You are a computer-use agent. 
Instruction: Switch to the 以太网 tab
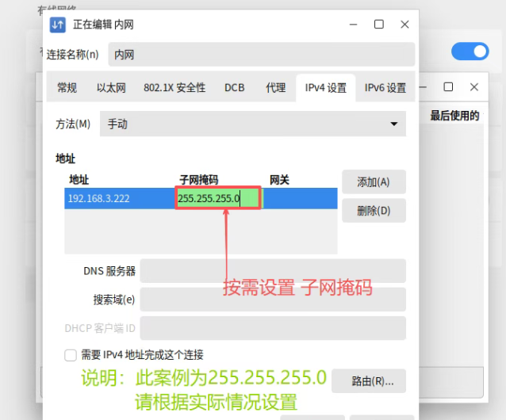[x=111, y=88]
